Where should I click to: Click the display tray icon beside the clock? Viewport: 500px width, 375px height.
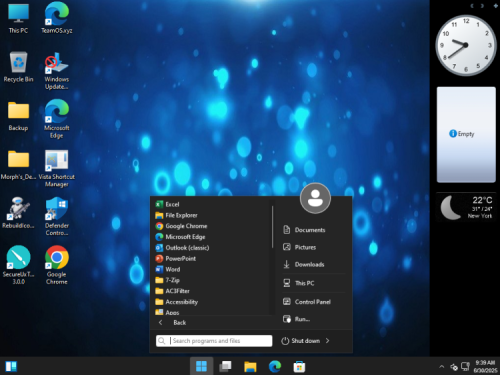(465, 367)
